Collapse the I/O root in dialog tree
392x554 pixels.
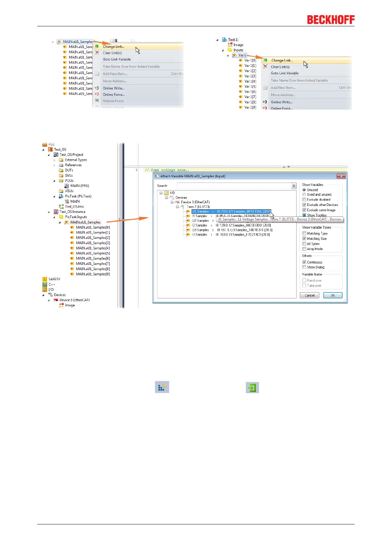click(x=161, y=193)
